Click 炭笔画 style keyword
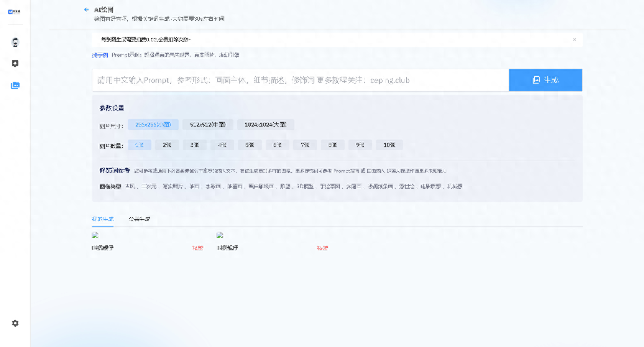The image size is (644, 347). (x=354, y=186)
